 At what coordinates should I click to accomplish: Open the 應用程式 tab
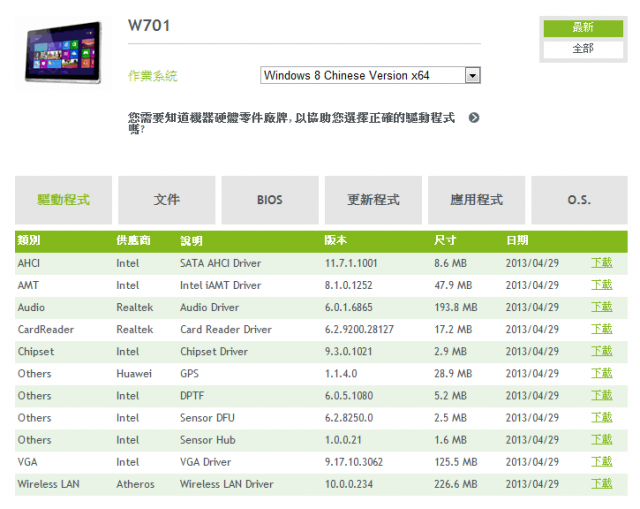(476, 200)
